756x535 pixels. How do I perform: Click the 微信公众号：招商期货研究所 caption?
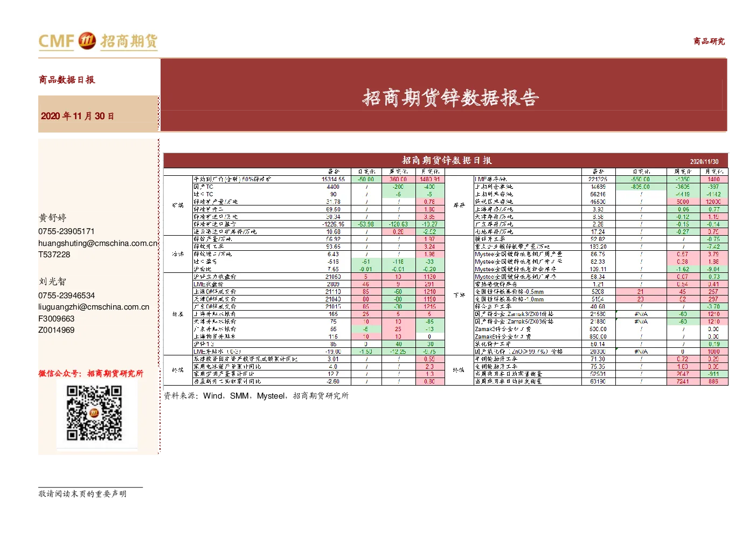[91, 373]
